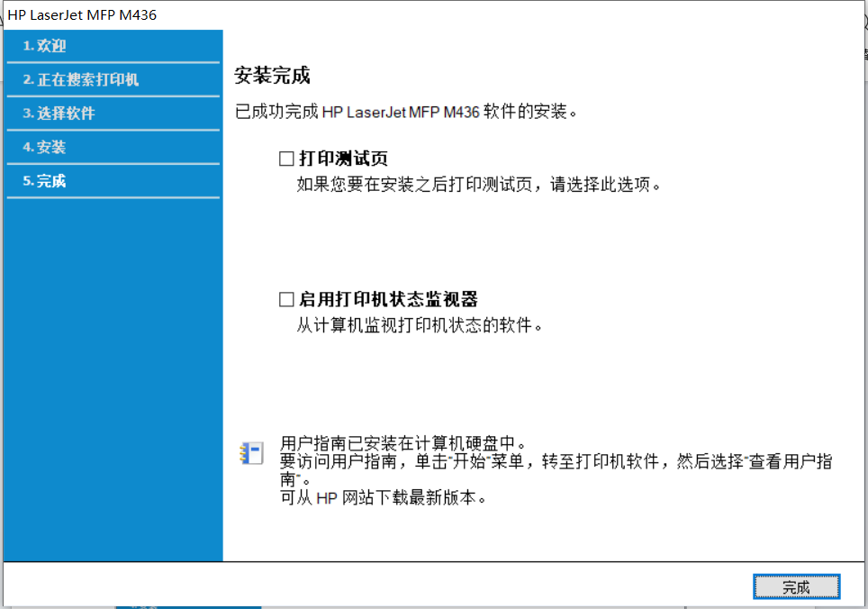Click the user guide notebook icon
The image size is (868, 609).
tap(251, 454)
